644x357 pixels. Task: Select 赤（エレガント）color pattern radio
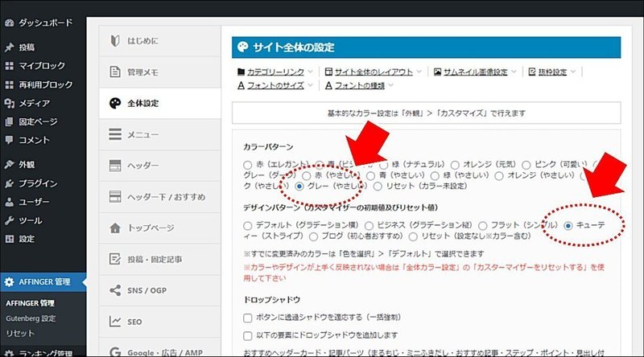click(x=247, y=165)
